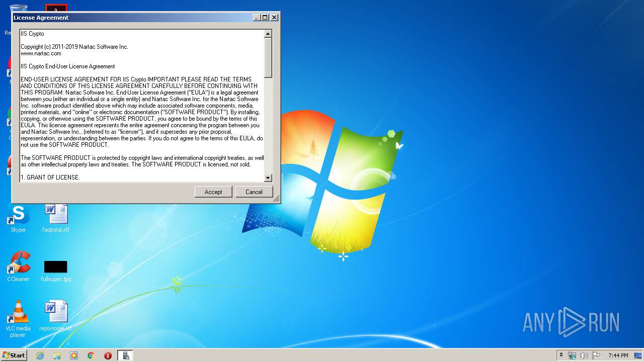Close the License Agreement window
Screen dimensions: 644x362
tap(274, 17)
